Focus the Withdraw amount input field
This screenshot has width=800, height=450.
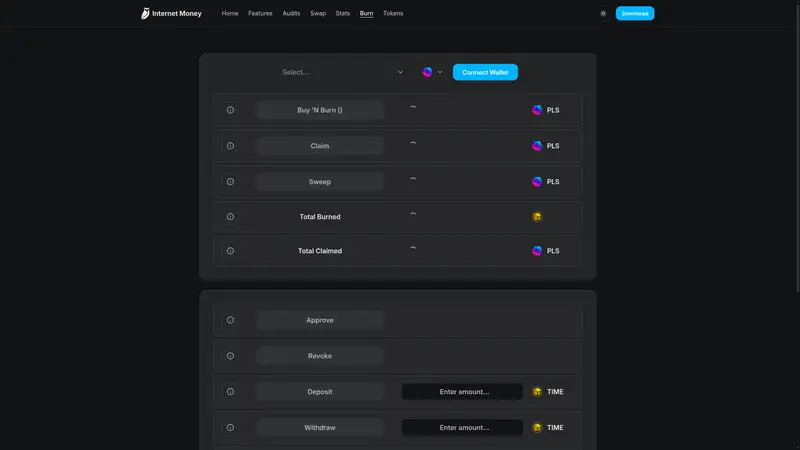[462, 428]
